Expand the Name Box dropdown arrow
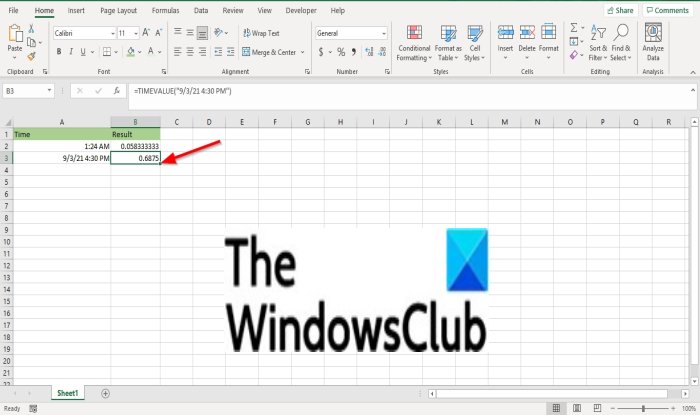This screenshot has width=700, height=415. click(49, 91)
